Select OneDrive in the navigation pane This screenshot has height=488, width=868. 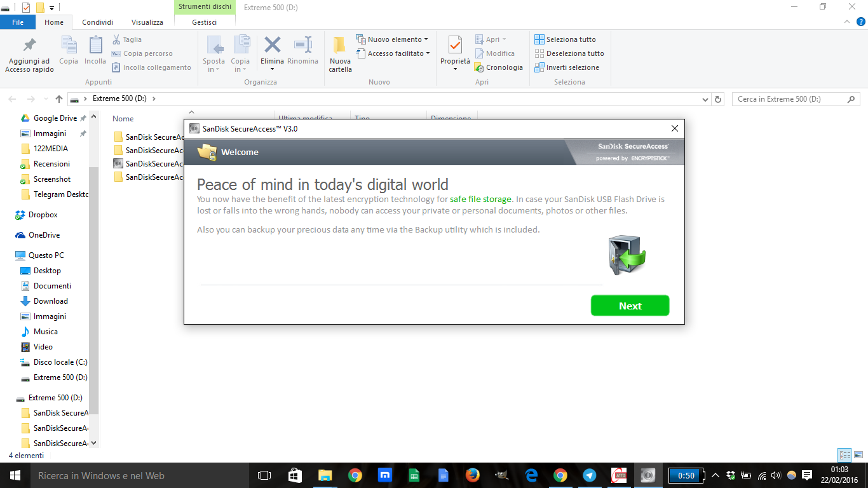(38, 235)
